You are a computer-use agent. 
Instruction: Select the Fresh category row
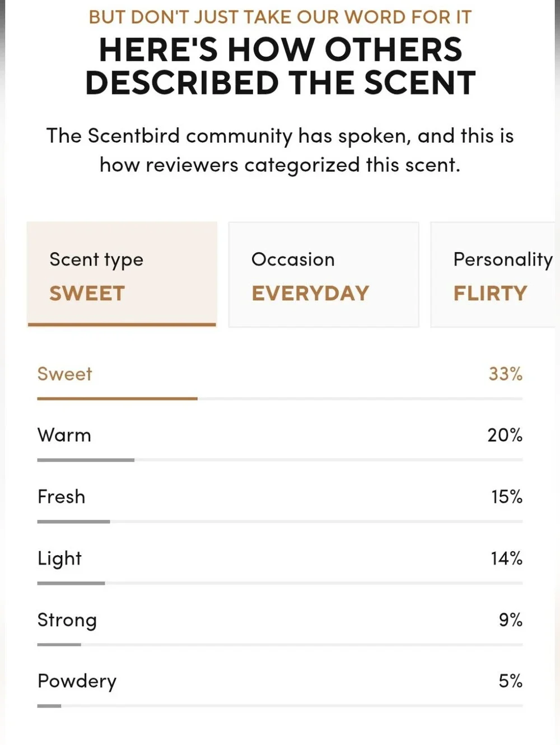(280, 504)
